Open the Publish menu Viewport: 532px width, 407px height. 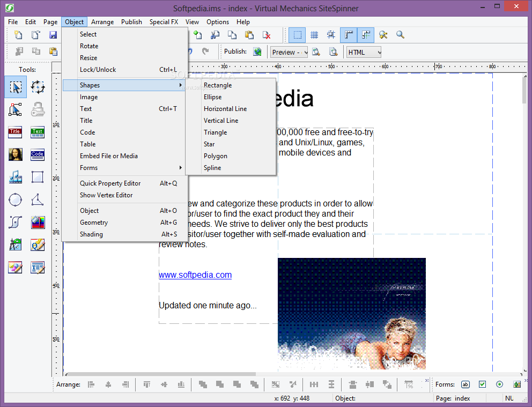(131, 21)
